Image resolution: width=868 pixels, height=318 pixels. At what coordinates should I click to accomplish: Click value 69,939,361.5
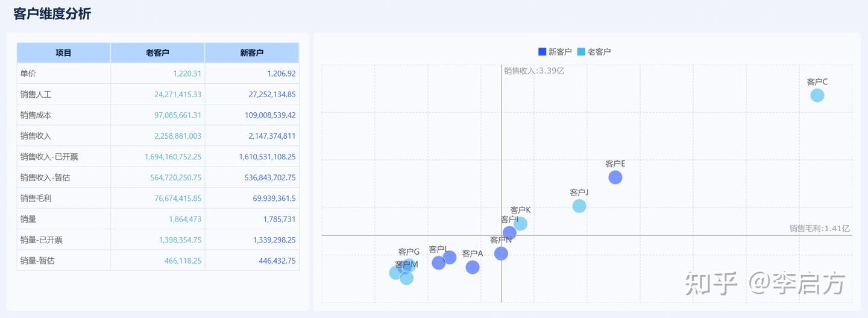coord(274,199)
